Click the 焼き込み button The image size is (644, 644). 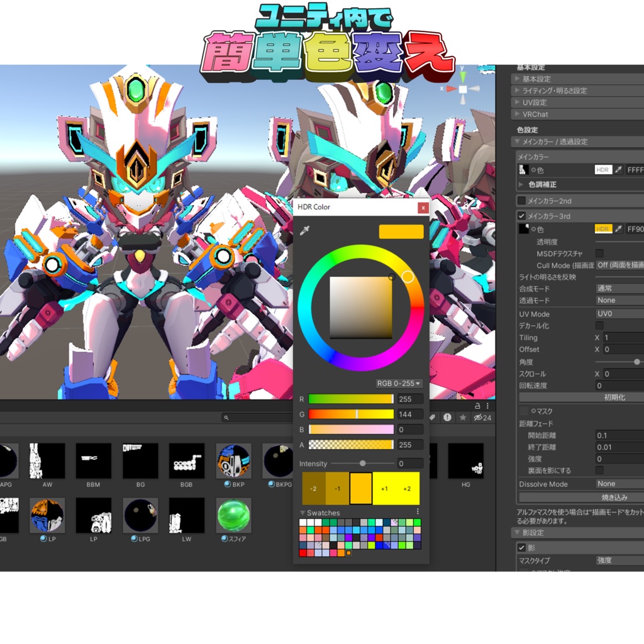[x=582, y=497]
